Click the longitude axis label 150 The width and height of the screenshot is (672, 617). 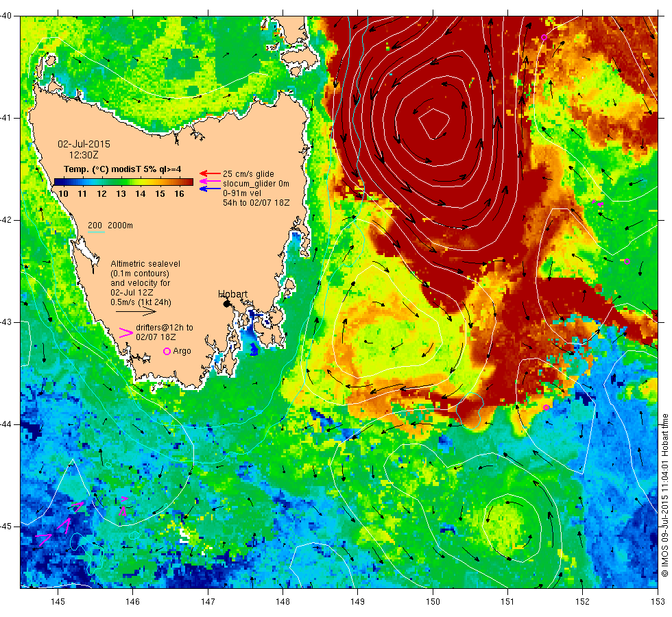point(433,602)
